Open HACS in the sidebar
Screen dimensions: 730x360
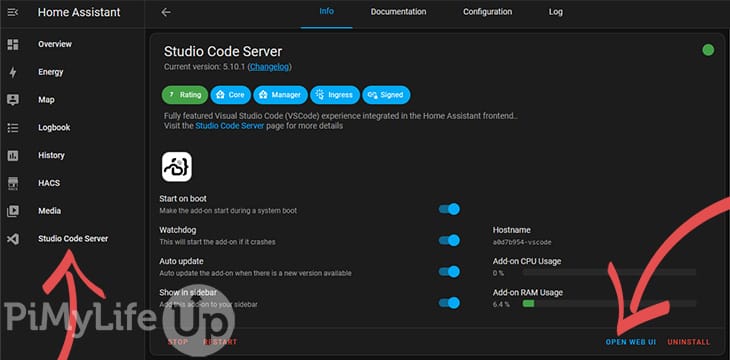click(x=49, y=183)
